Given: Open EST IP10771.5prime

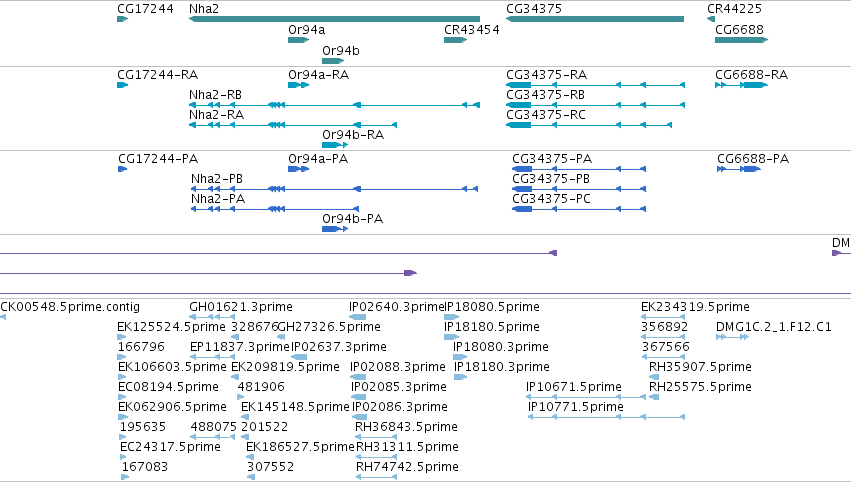Looking at the screenshot, I should [x=576, y=408].
